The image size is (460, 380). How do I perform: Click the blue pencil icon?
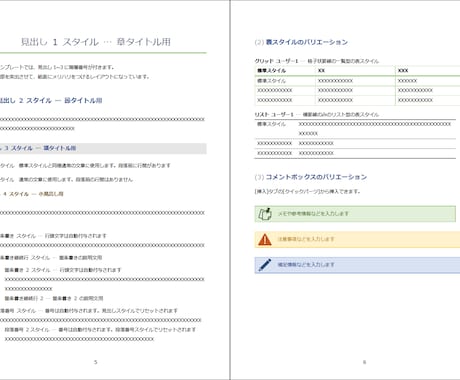pyautogui.click(x=265, y=265)
